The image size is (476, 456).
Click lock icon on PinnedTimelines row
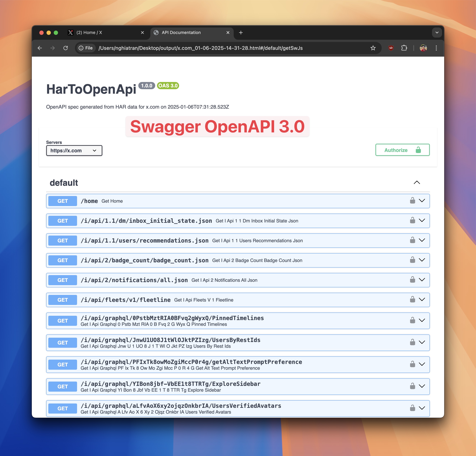pos(412,320)
